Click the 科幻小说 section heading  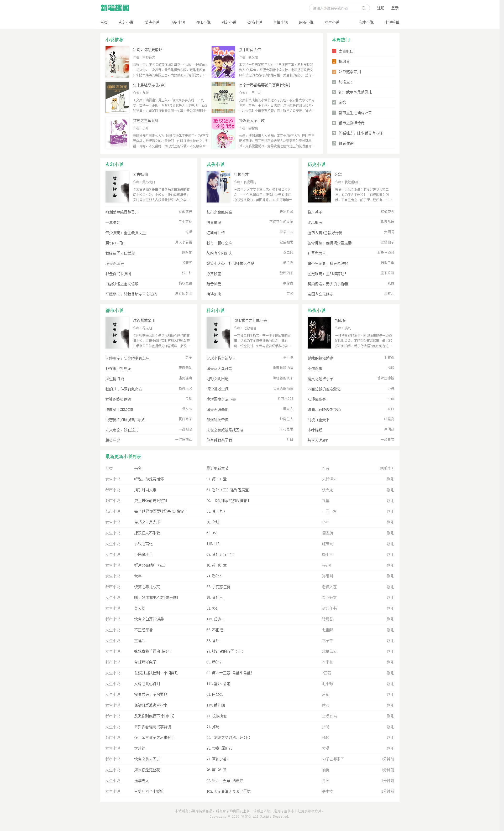215,311
